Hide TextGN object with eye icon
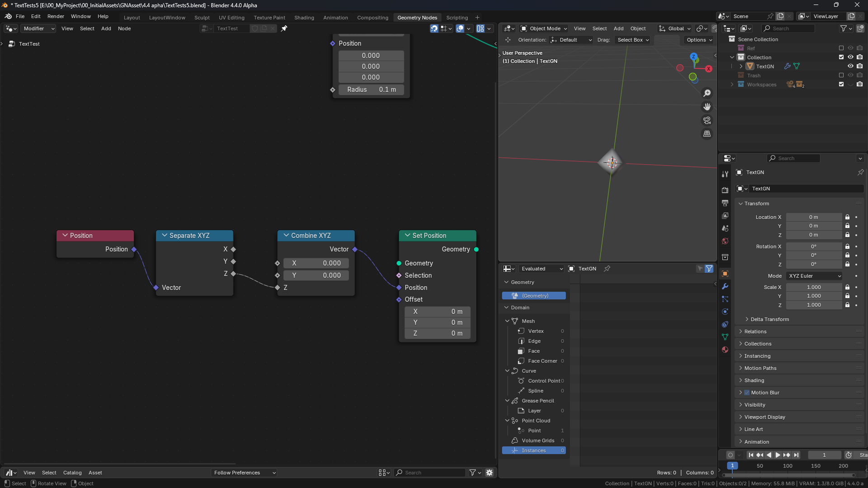The width and height of the screenshot is (868, 488). pyautogui.click(x=850, y=66)
